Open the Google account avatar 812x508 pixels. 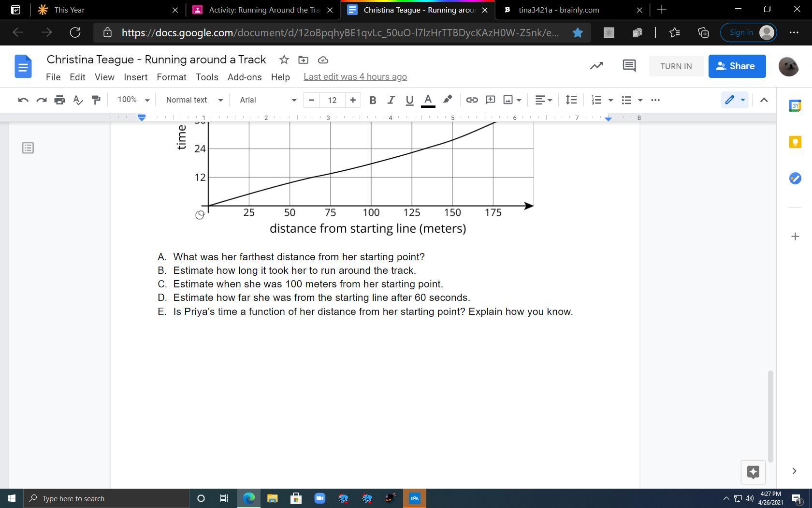click(x=788, y=66)
